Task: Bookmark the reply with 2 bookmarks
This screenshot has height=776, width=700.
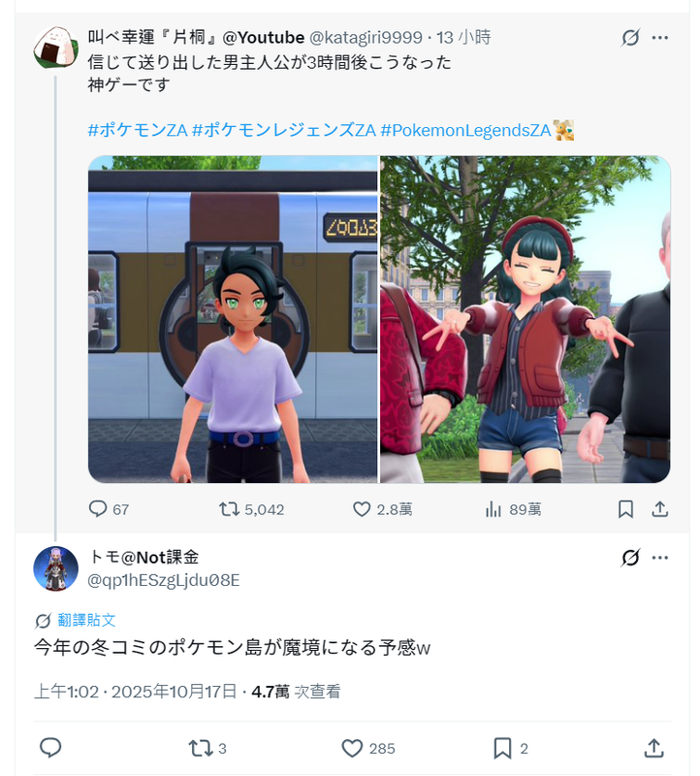Action: click(502, 748)
